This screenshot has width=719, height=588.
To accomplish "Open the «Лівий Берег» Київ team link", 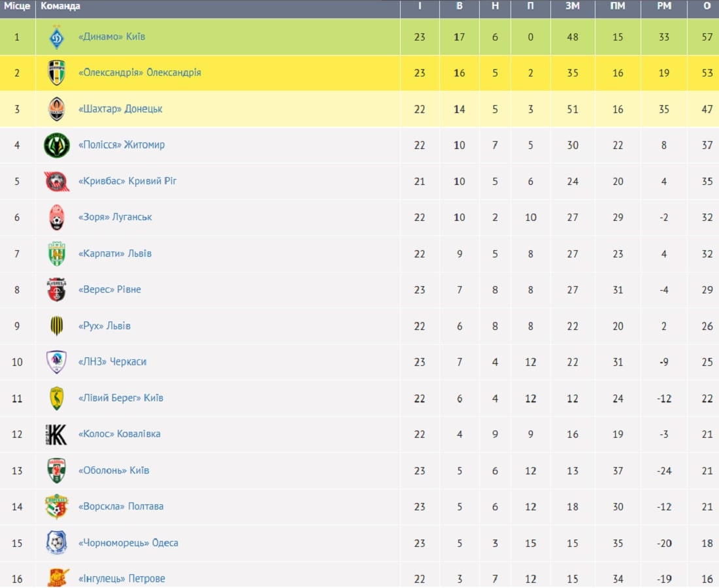I will pos(121,398).
